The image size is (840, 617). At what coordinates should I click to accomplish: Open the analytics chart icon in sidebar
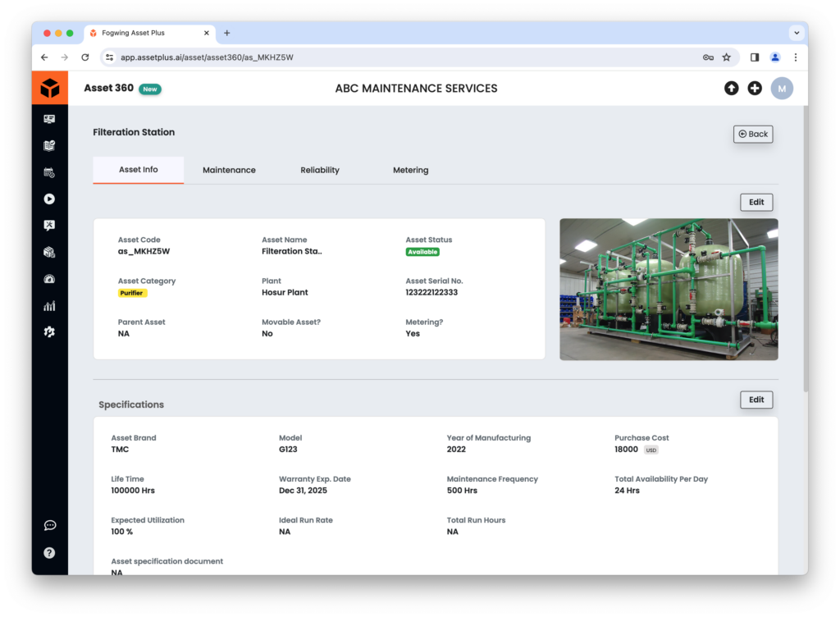49,306
